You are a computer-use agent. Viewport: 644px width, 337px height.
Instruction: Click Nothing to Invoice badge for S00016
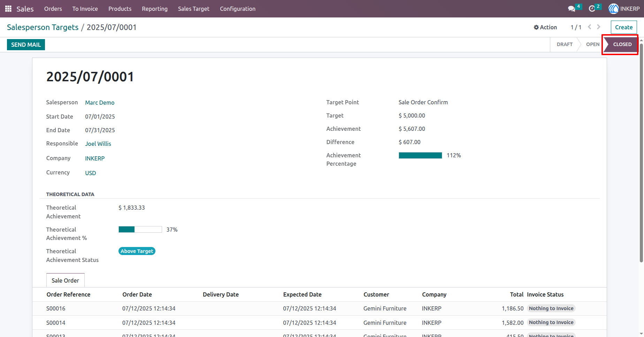click(551, 308)
